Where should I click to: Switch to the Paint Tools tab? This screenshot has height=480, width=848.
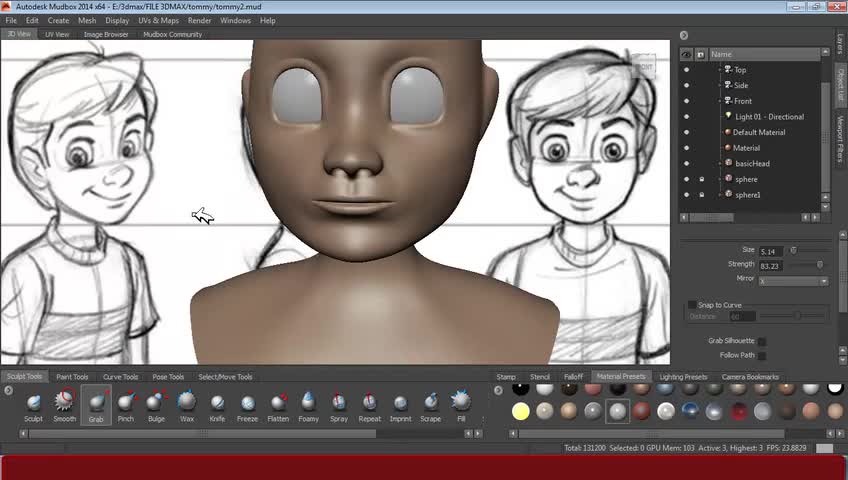point(72,377)
